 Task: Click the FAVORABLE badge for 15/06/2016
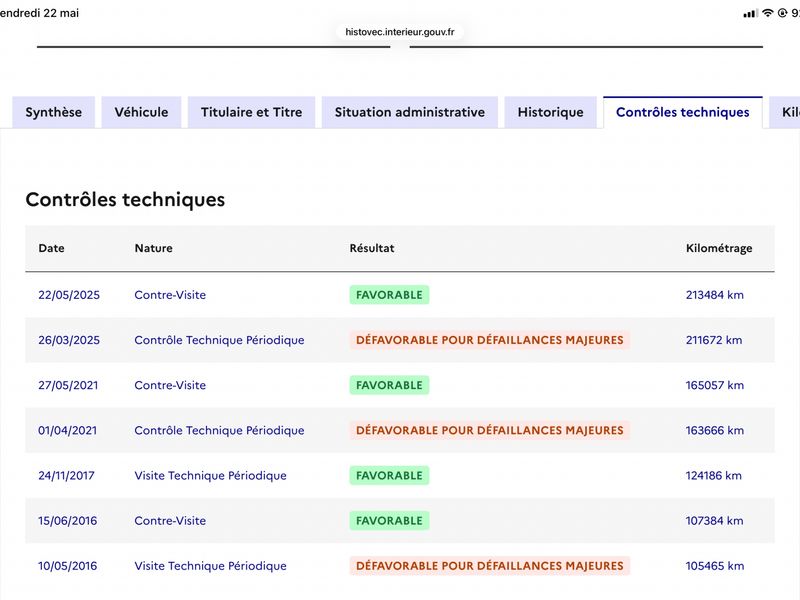[x=389, y=521]
